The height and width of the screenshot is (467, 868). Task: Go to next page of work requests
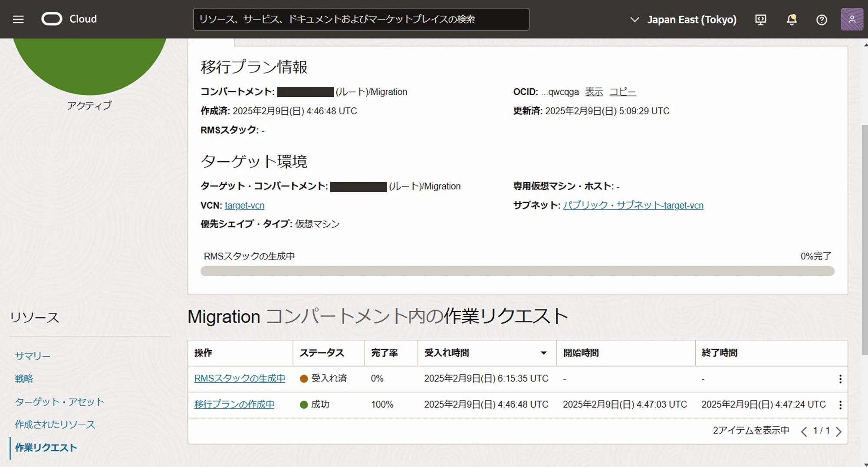pyautogui.click(x=838, y=431)
